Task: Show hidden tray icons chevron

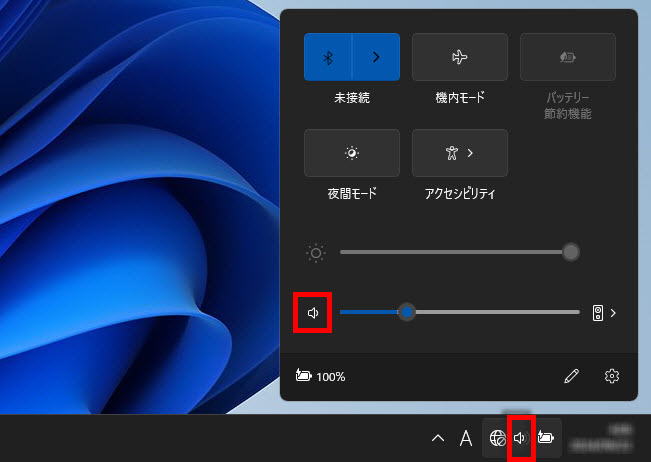Action: [x=436, y=438]
